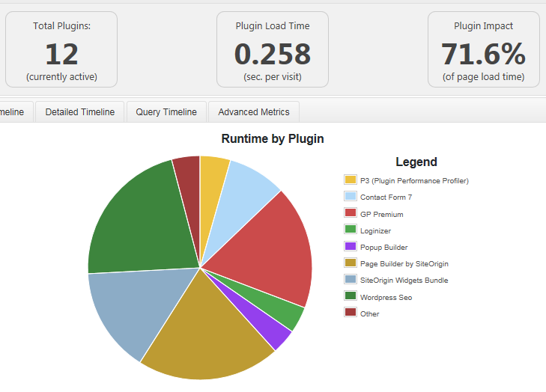Click the dark red Other legend swatch
This screenshot has width=546, height=392.
pyautogui.click(x=351, y=312)
